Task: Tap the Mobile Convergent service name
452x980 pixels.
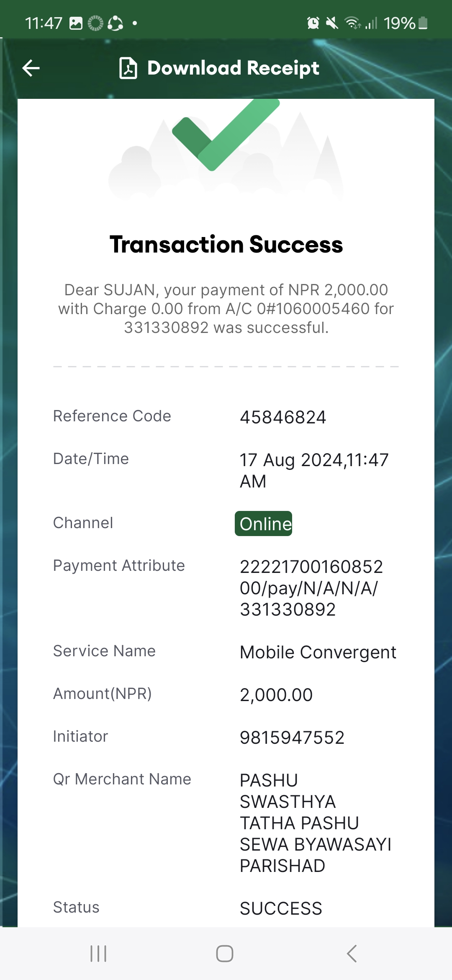Action: click(318, 652)
